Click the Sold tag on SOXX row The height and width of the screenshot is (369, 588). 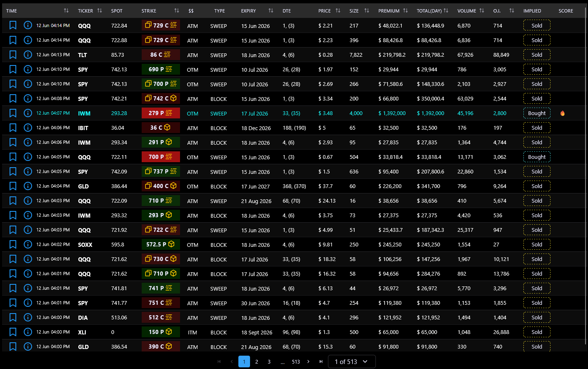tap(537, 244)
